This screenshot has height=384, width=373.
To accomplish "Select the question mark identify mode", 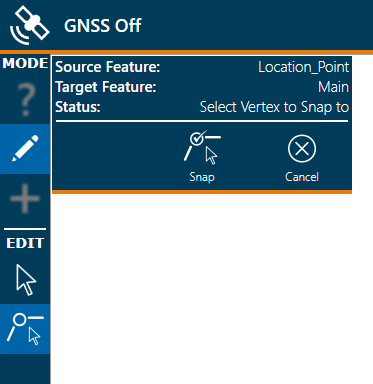I will [25, 99].
